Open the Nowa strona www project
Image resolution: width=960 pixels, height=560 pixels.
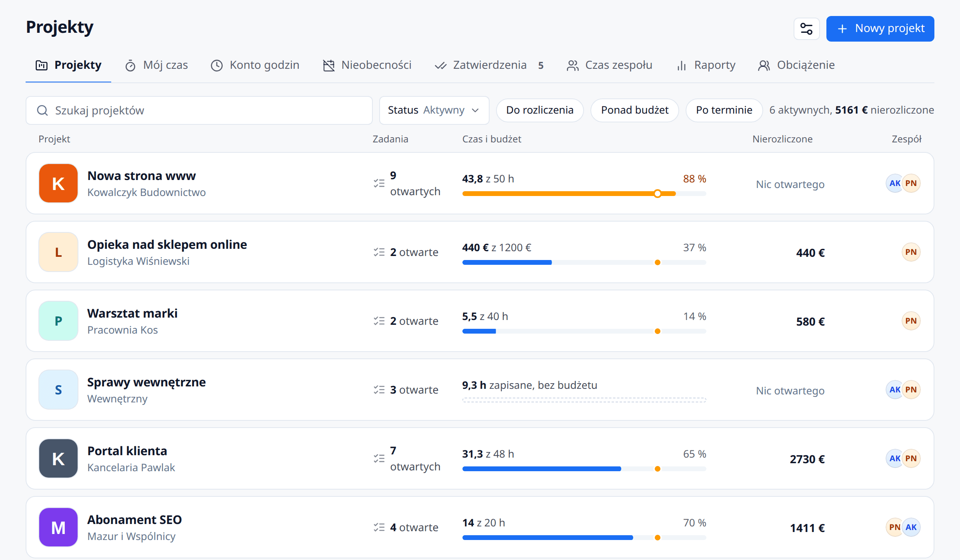[x=141, y=176]
